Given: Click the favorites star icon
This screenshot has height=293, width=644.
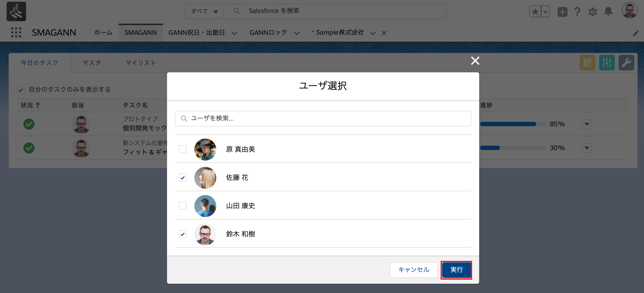Looking at the screenshot, I should click(535, 11).
